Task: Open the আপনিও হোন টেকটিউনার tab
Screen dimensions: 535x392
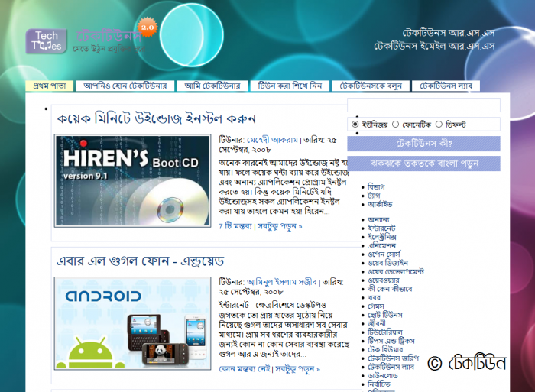Action: pos(125,86)
